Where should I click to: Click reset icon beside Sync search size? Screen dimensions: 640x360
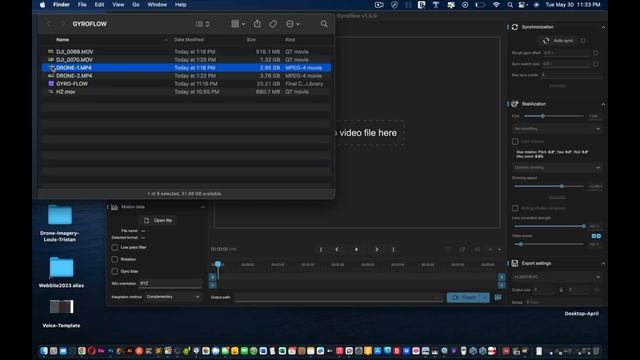pyautogui.click(x=596, y=64)
